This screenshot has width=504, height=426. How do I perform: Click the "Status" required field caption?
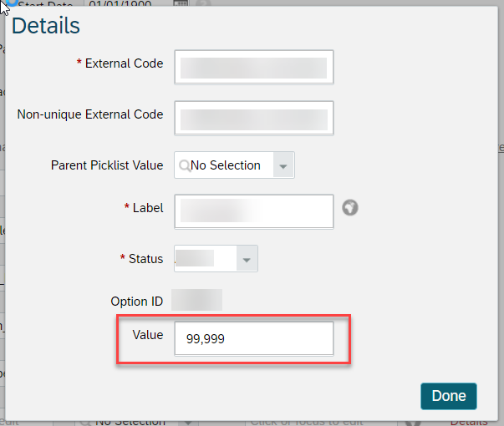point(141,259)
